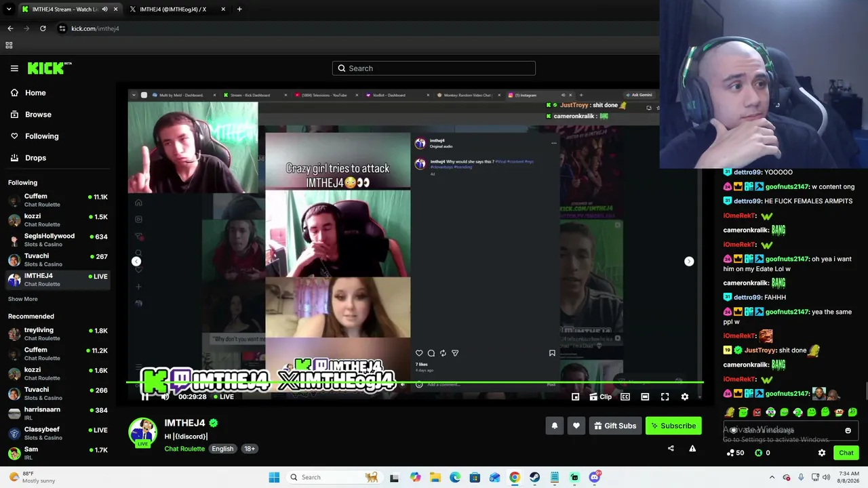Click the Gift Subs button
868x488 pixels.
(x=615, y=426)
